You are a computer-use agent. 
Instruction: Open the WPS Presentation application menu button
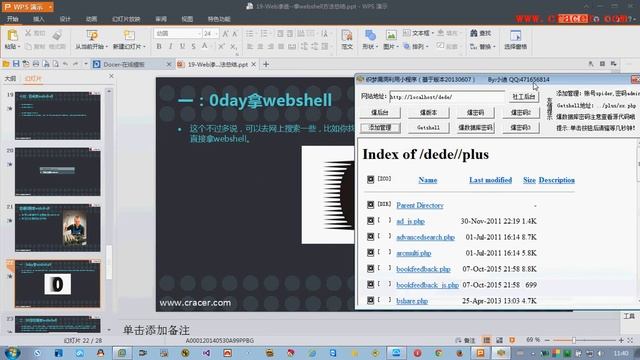click(28, 7)
